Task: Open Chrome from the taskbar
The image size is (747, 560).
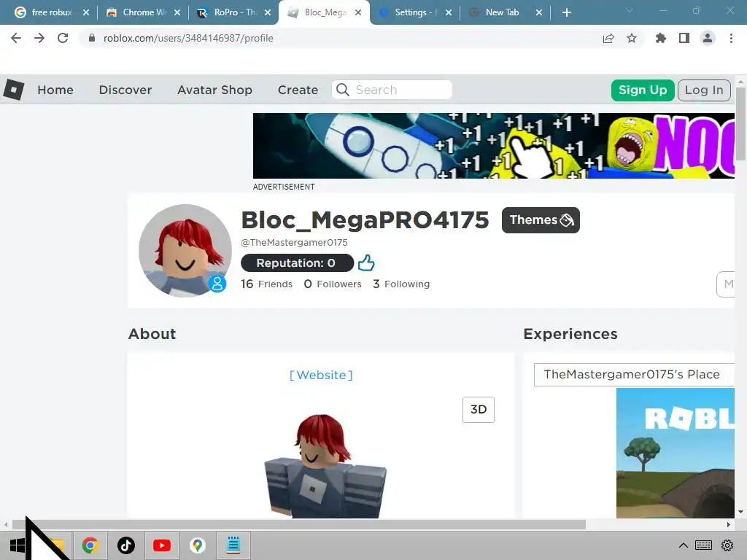Action: point(90,545)
